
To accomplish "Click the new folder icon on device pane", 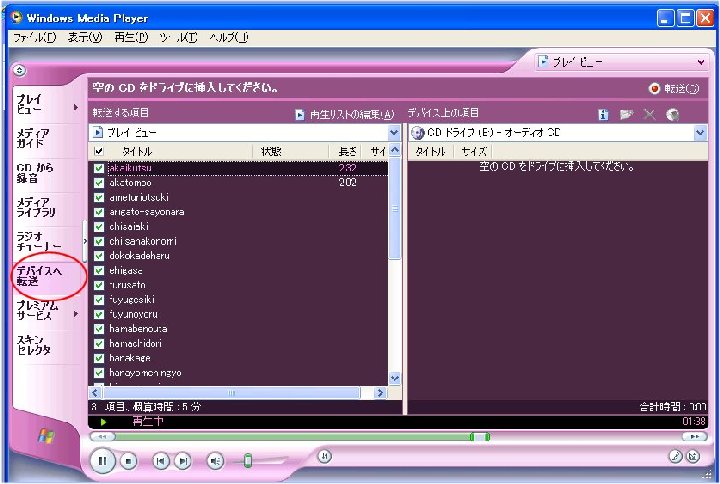I will pos(626,114).
